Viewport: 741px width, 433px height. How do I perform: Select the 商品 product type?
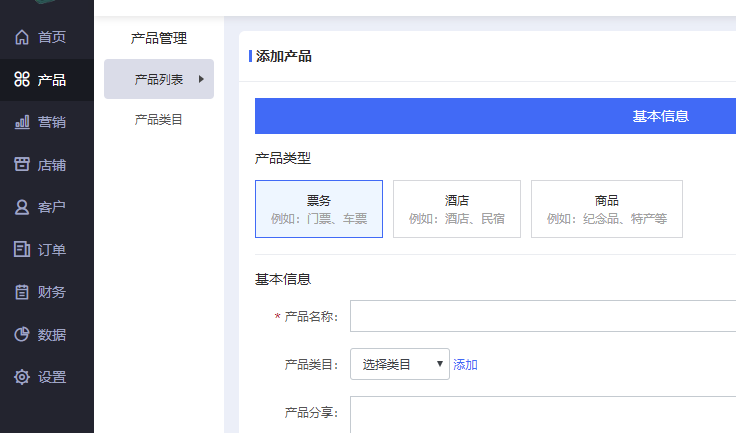tap(607, 209)
